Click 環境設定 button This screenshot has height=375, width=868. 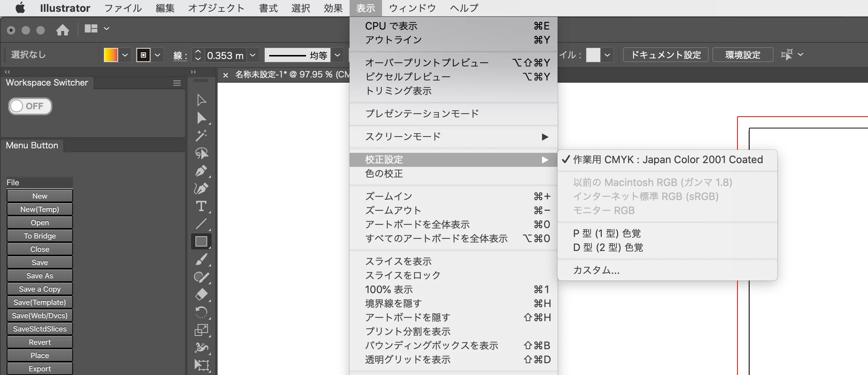click(743, 55)
